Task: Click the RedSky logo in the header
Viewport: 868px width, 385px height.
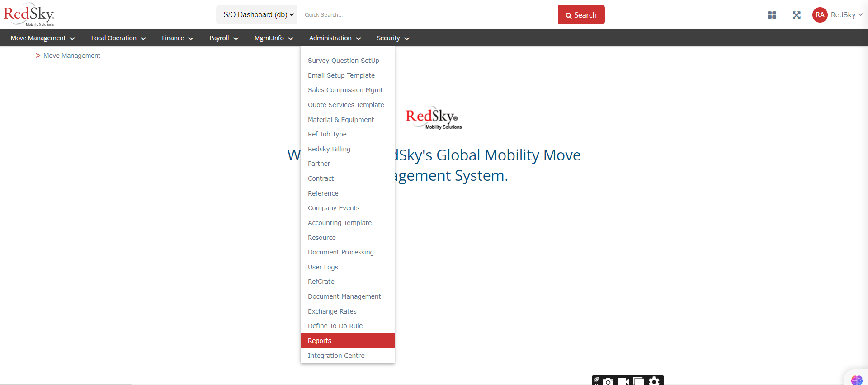Action: click(29, 14)
